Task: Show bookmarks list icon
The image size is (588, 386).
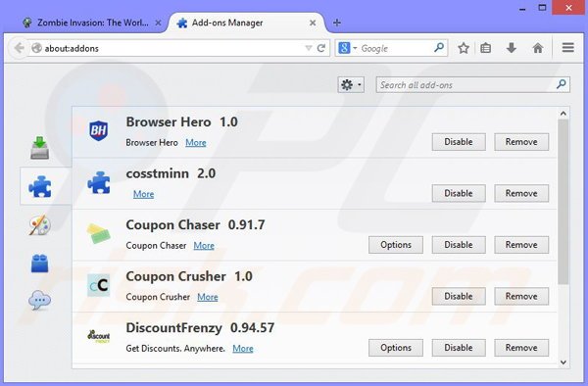Action: pyautogui.click(x=486, y=48)
